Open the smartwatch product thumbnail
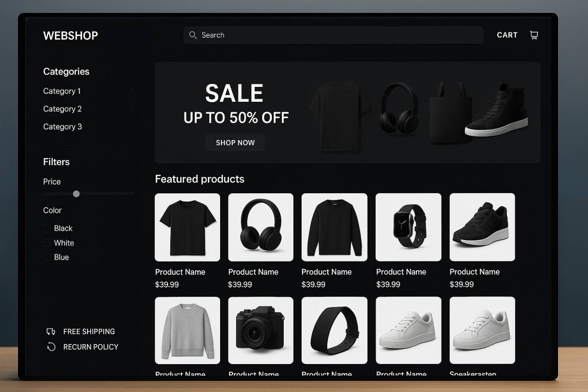Viewport: 588px width, 392px height. 408,227
